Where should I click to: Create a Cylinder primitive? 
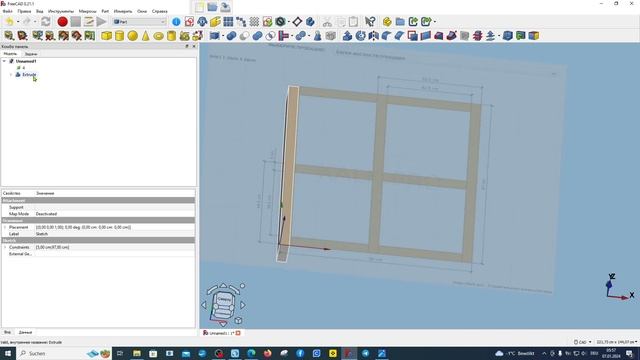coord(119,36)
